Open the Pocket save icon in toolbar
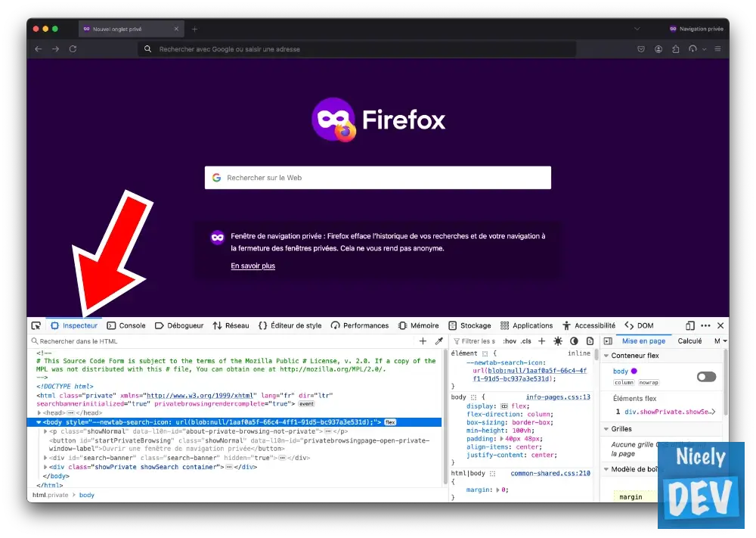The width and height of the screenshot is (756, 538). tap(641, 48)
